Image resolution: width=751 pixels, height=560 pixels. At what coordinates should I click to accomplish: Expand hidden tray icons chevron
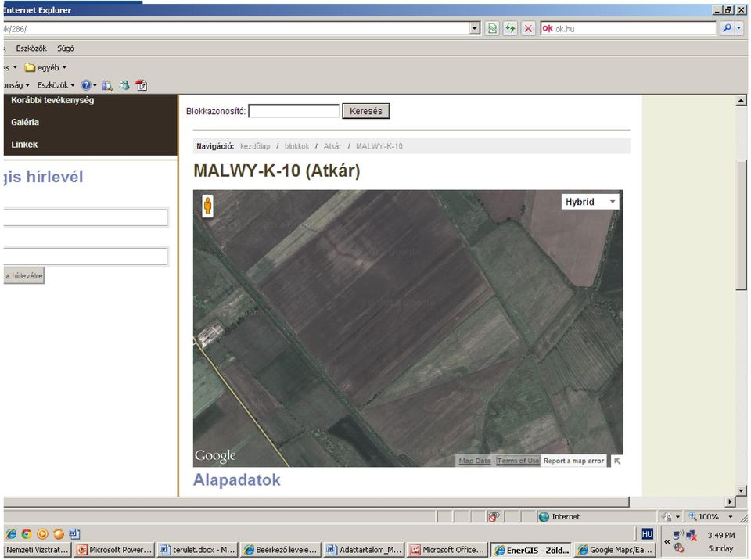click(x=667, y=542)
